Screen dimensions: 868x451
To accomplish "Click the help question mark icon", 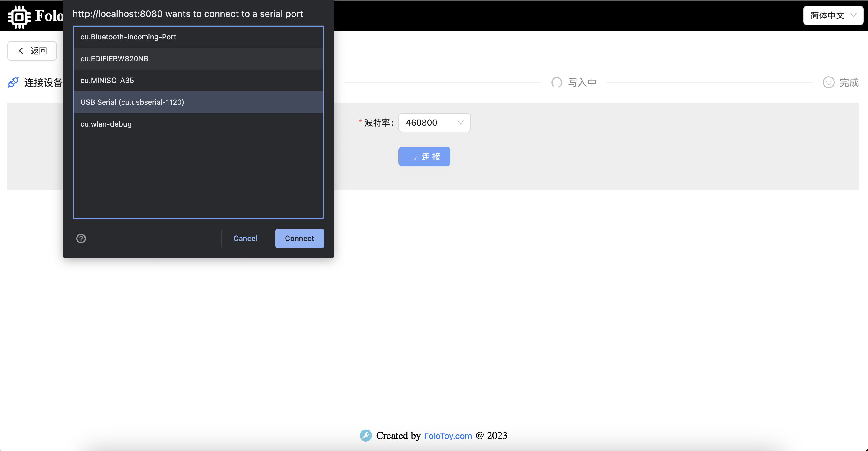I will click(x=81, y=239).
